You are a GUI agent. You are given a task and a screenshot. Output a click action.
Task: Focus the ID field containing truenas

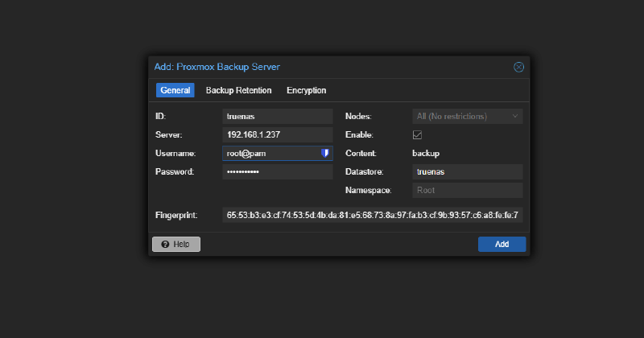pyautogui.click(x=278, y=116)
